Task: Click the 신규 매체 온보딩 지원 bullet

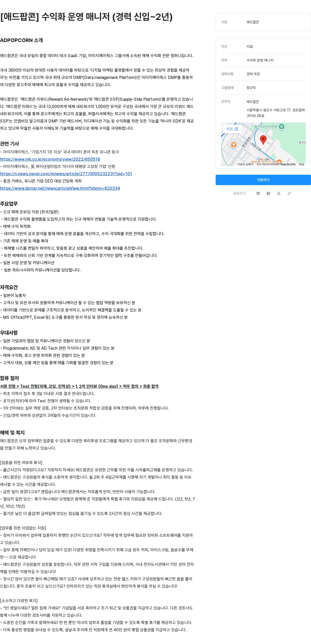Action: 29,212
